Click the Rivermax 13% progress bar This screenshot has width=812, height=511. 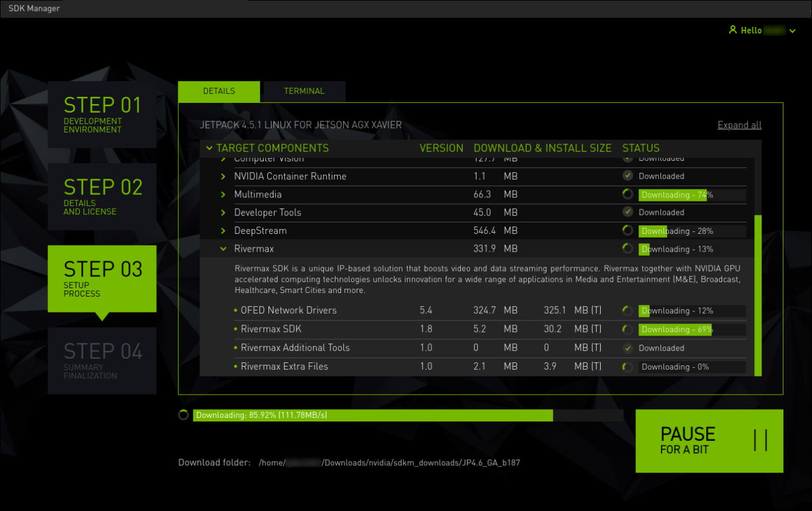tap(692, 250)
